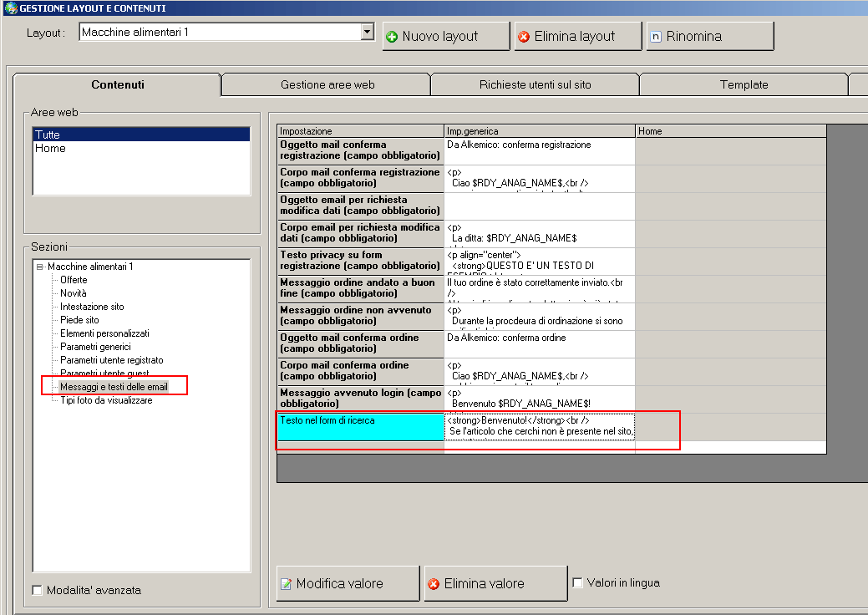Click the Elimina valore button
This screenshot has height=615, width=868.
[495, 583]
